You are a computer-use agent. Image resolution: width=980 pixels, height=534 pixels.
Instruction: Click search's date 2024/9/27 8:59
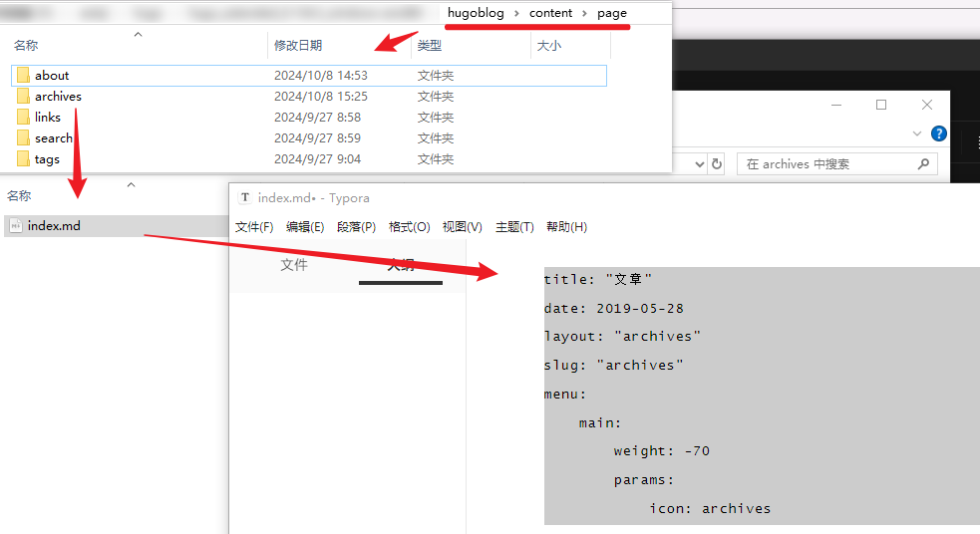[317, 138]
